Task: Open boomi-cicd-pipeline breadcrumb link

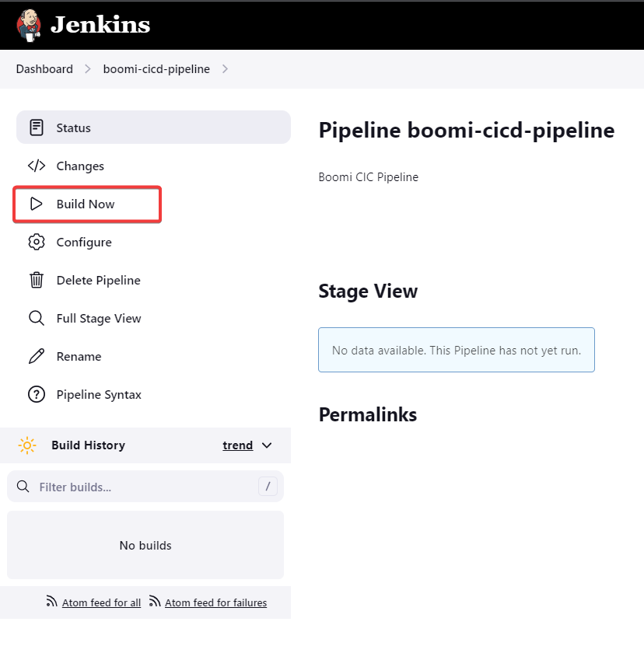Action: (156, 69)
